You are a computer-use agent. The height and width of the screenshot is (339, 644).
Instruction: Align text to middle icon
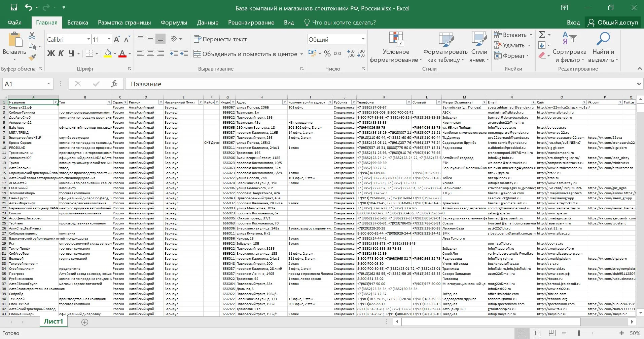tap(150, 39)
